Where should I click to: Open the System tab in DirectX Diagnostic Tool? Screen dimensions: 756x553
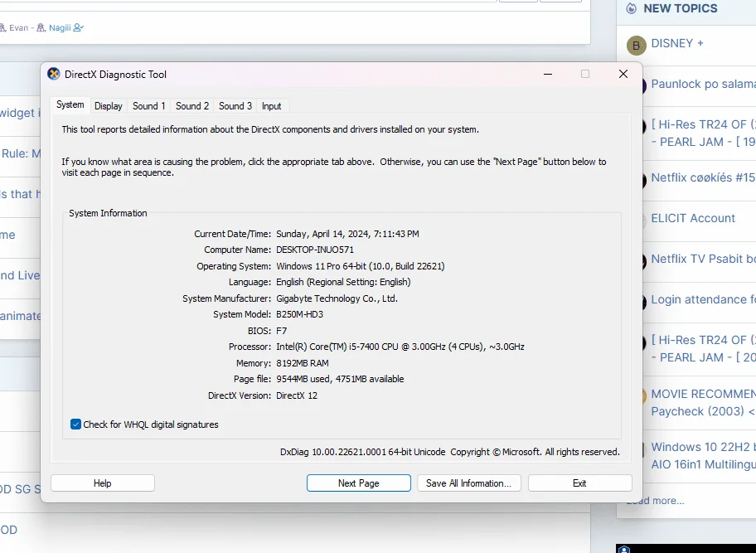click(70, 104)
